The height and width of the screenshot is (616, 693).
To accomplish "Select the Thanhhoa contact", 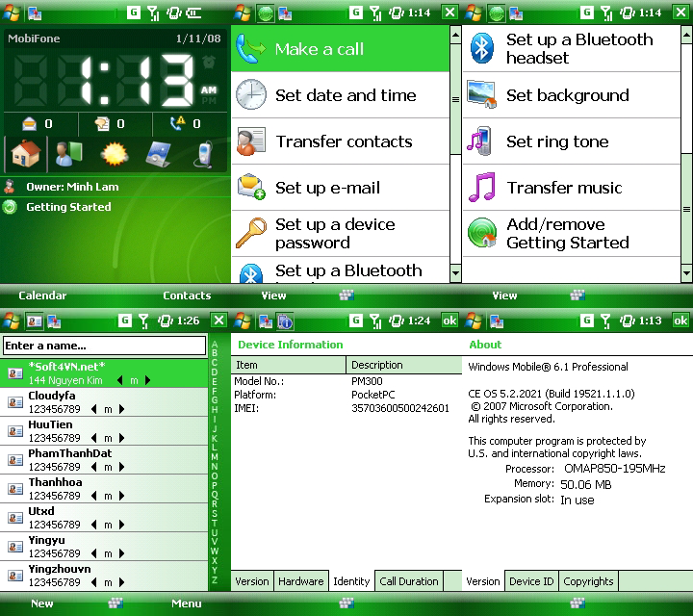I will click(104, 489).
